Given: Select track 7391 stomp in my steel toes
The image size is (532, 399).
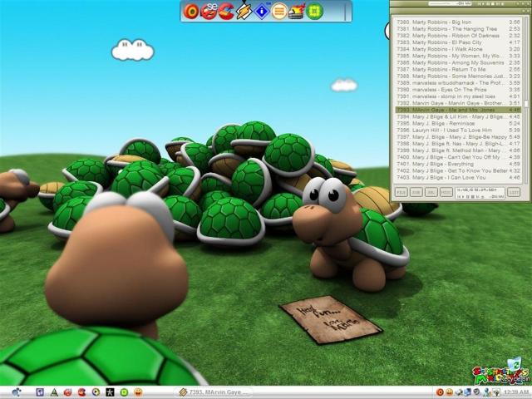Looking at the screenshot, I should point(458,96).
